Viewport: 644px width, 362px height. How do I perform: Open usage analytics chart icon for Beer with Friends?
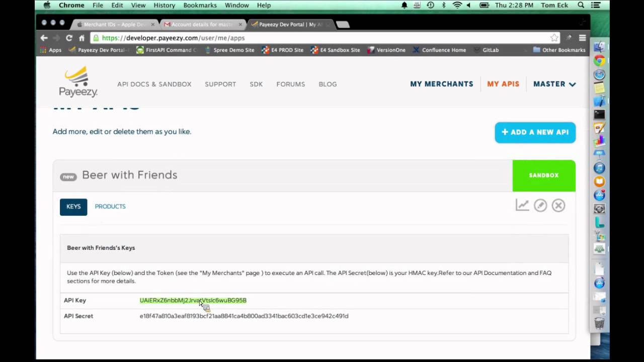pyautogui.click(x=522, y=205)
